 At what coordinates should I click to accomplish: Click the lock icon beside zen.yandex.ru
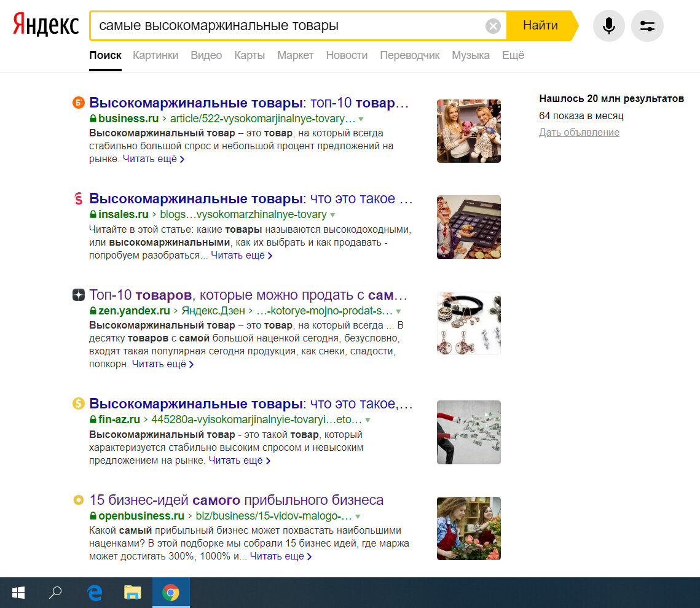pyautogui.click(x=93, y=311)
